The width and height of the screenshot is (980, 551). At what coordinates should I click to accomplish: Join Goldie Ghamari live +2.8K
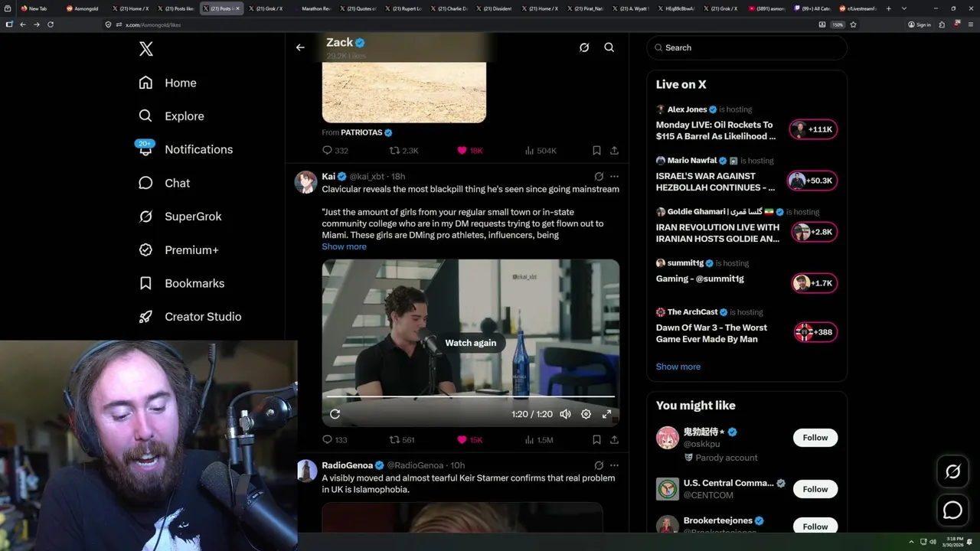[x=814, y=232]
